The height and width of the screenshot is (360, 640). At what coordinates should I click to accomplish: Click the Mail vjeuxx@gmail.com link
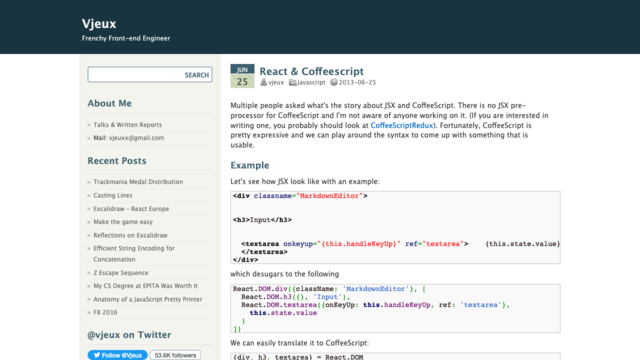pos(129,138)
